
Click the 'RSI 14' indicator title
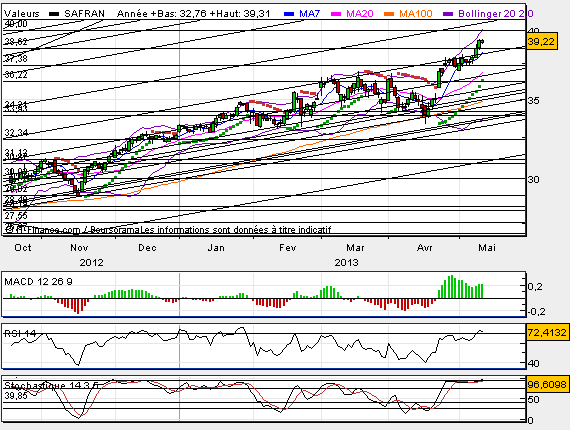click(x=20, y=333)
